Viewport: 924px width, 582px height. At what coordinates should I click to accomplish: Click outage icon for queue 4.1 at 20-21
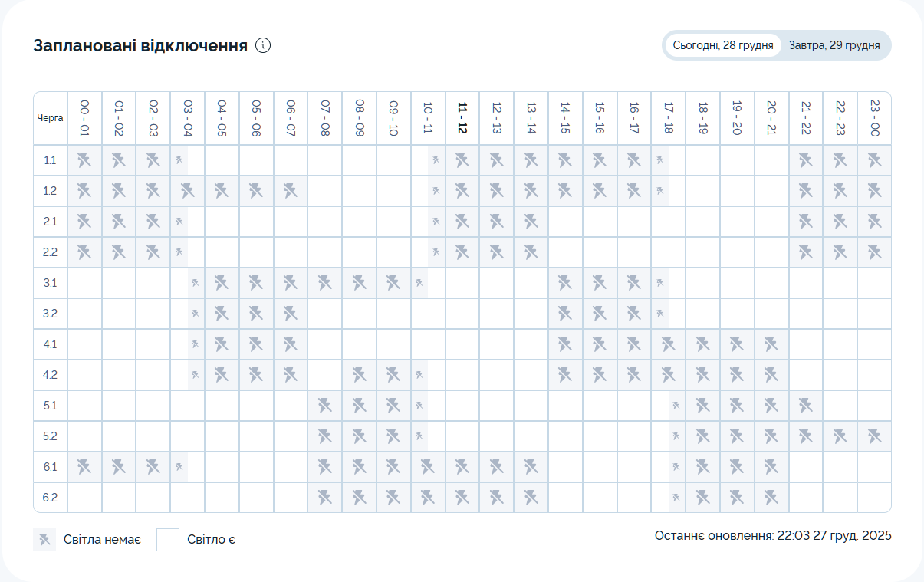771,344
